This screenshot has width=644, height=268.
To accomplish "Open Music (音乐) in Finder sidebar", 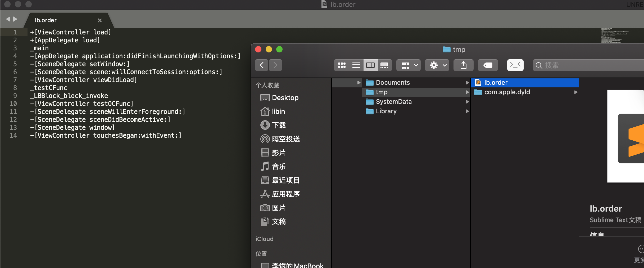I will click(273, 167).
